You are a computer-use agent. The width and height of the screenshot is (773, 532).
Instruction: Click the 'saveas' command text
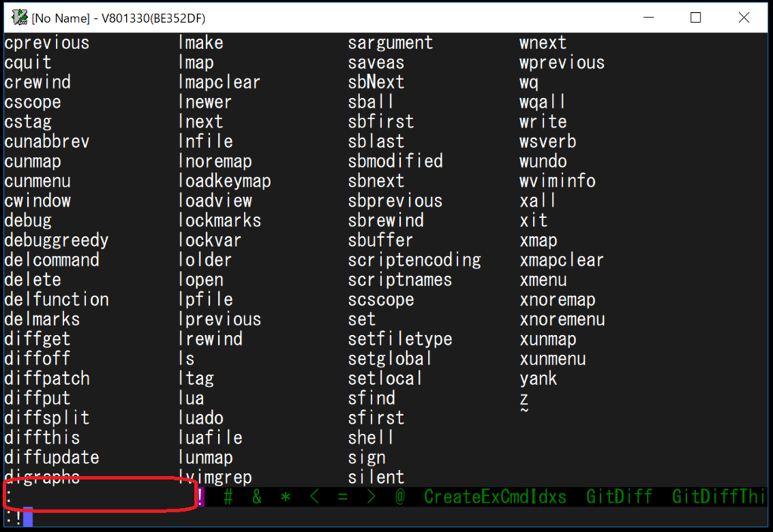[376, 63]
